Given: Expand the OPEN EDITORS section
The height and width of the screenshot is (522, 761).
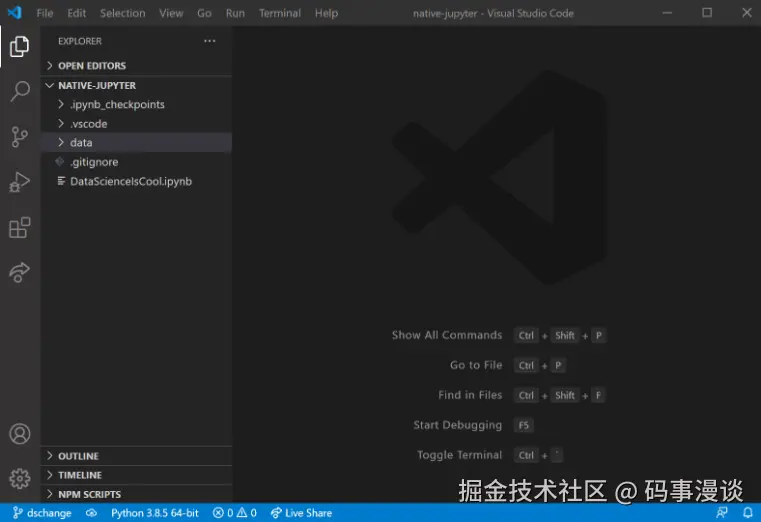Looking at the screenshot, I should tap(137, 65).
